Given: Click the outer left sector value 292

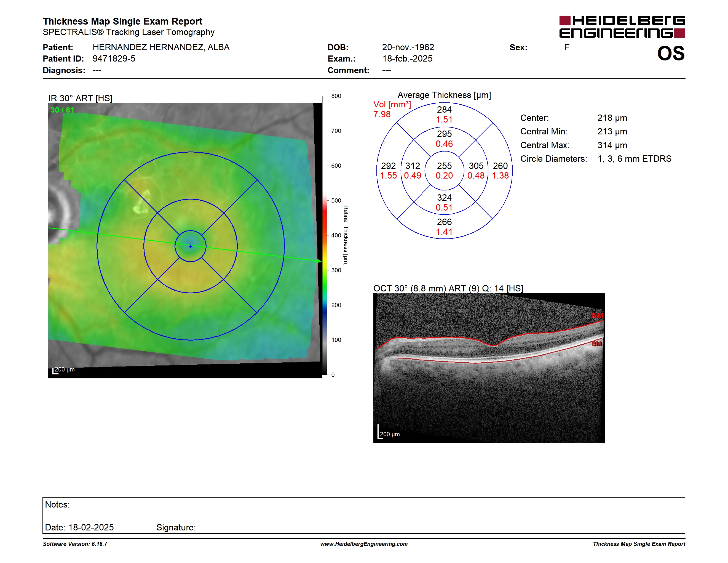Looking at the screenshot, I should (x=388, y=166).
